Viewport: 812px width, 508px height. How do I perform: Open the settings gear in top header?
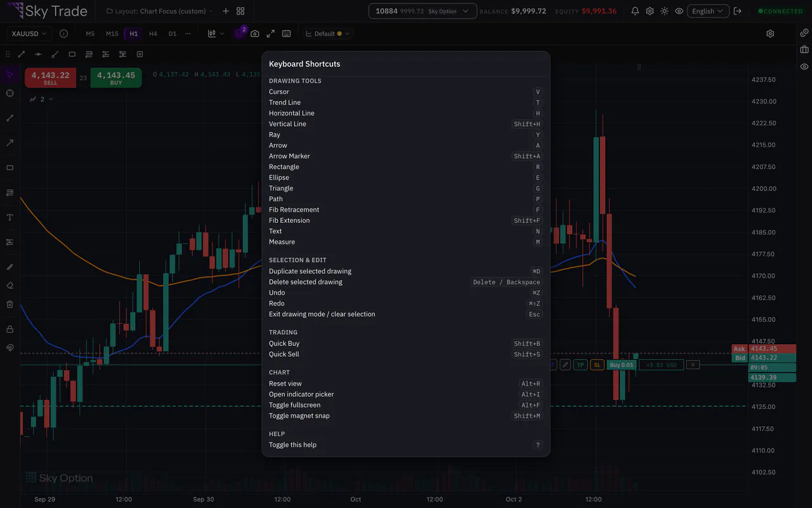click(x=650, y=11)
